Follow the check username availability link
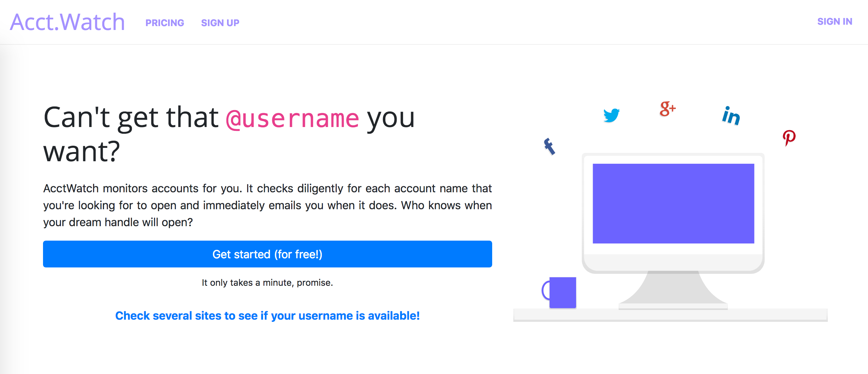Image resolution: width=868 pixels, height=374 pixels. (267, 315)
